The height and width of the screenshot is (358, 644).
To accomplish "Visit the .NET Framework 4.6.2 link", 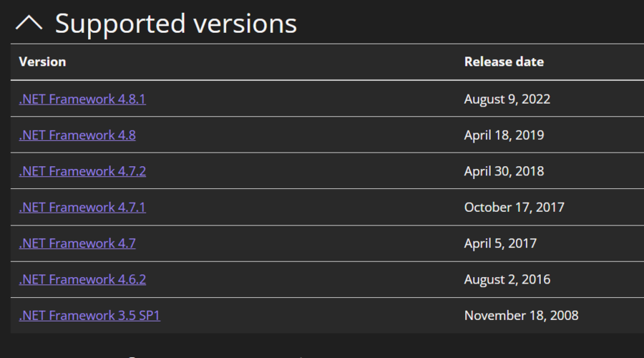I will click(82, 279).
